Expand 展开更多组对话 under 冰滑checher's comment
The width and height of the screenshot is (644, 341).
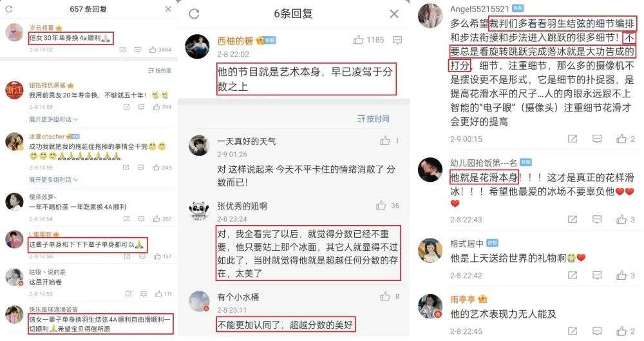(53, 180)
